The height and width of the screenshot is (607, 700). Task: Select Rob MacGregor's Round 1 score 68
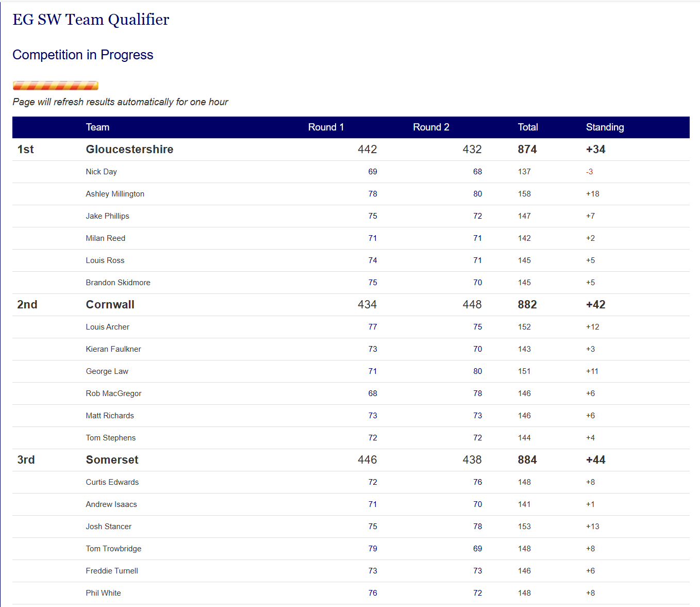(x=372, y=393)
